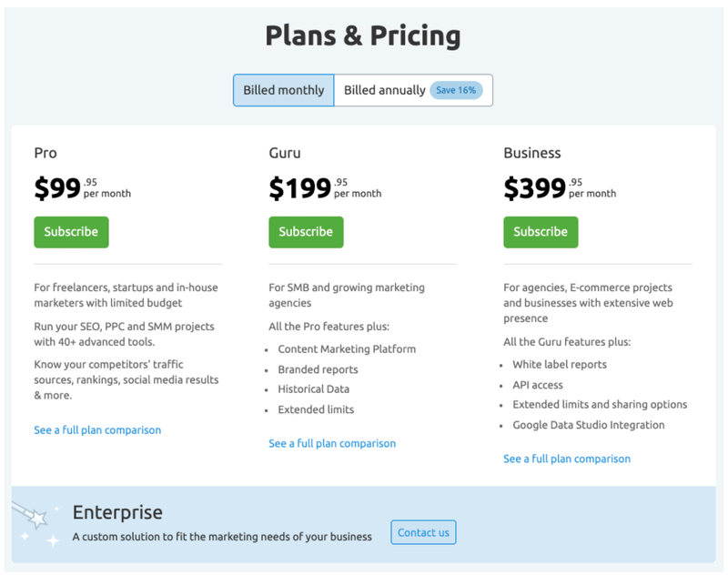Image resolution: width=728 pixels, height=575 pixels.
Task: Click the $399 Business price
Action: coord(535,188)
